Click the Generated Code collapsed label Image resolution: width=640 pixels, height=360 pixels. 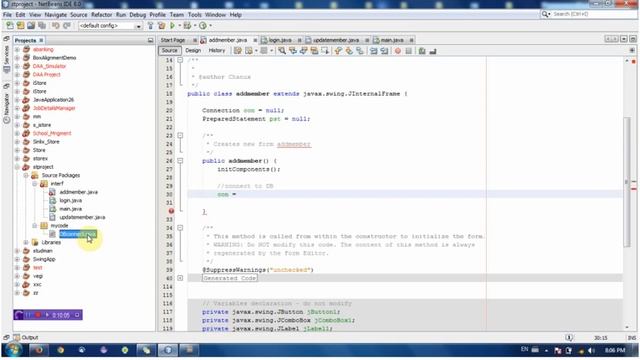tap(230, 278)
